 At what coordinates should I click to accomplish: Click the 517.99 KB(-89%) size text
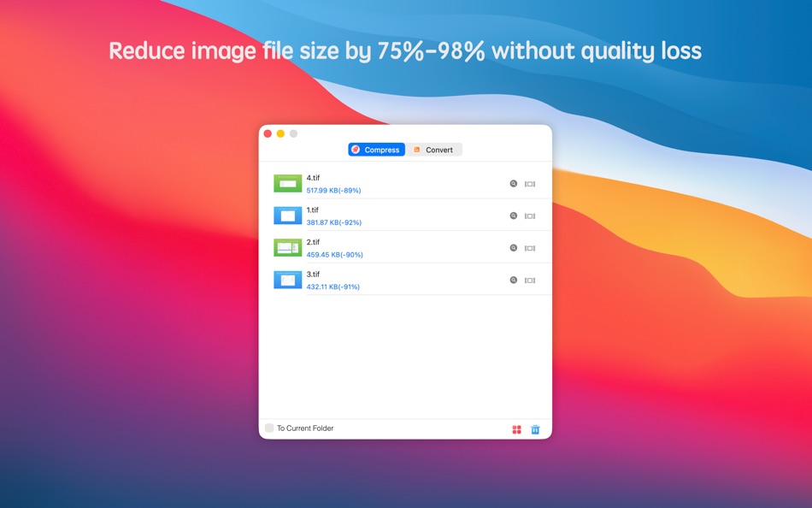[333, 189]
